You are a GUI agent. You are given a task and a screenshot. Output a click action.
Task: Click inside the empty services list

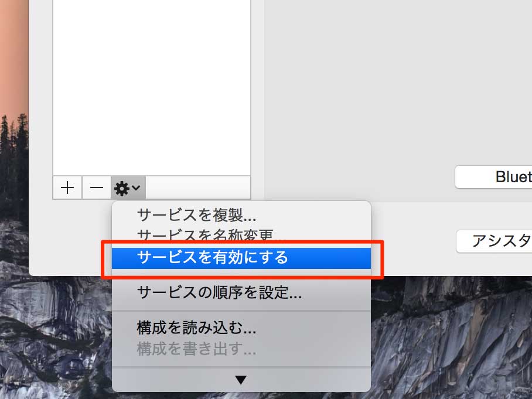[152, 87]
